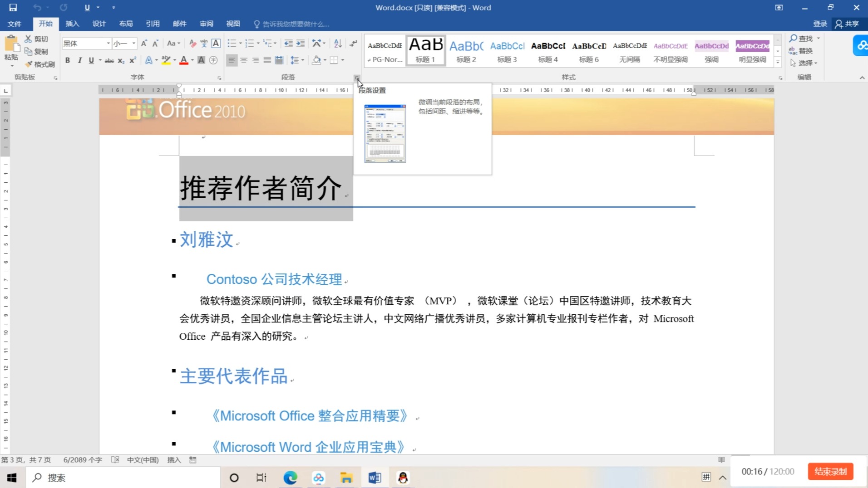Viewport: 868px width, 488px height.
Task: Decrease font size with shrink font icon
Action: 155,44
